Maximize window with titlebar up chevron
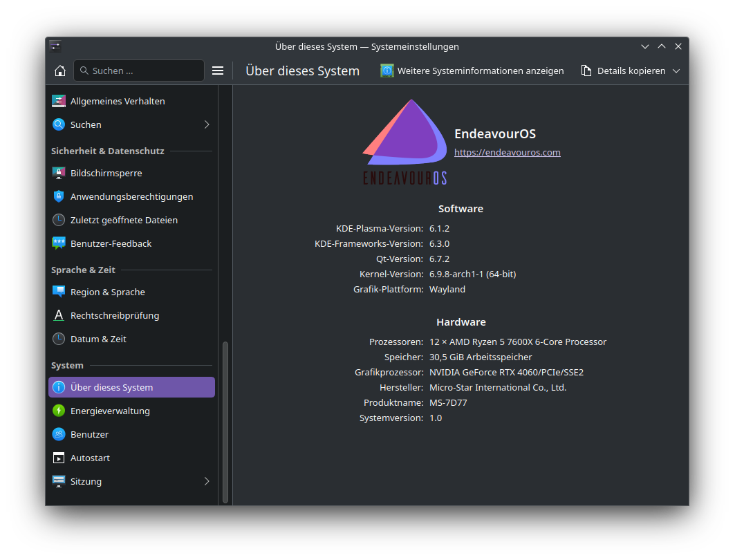The height and width of the screenshot is (560, 735). (662, 46)
